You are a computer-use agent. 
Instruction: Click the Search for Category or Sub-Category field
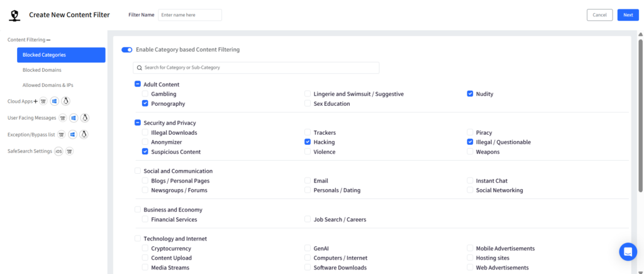point(256,67)
